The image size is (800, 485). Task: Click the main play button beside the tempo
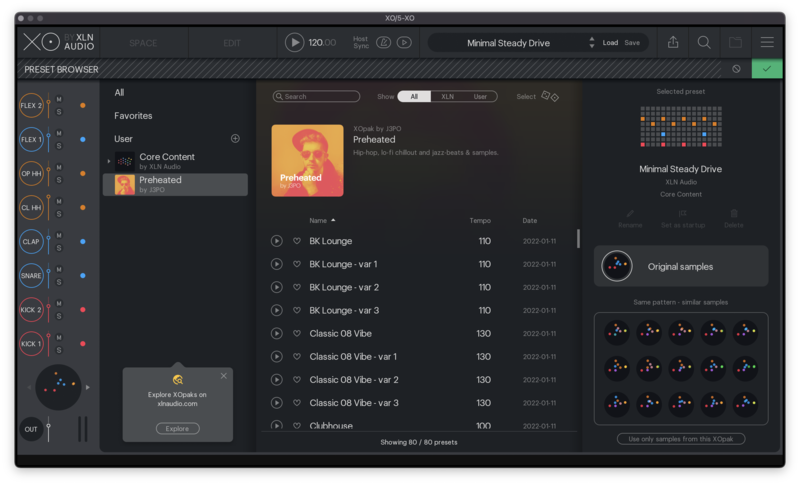[x=294, y=42]
